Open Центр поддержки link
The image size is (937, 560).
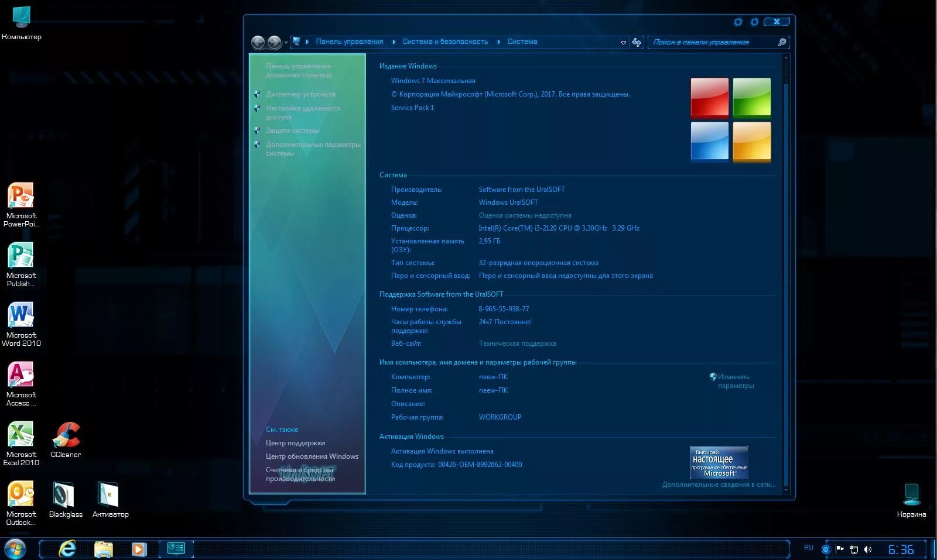(295, 443)
